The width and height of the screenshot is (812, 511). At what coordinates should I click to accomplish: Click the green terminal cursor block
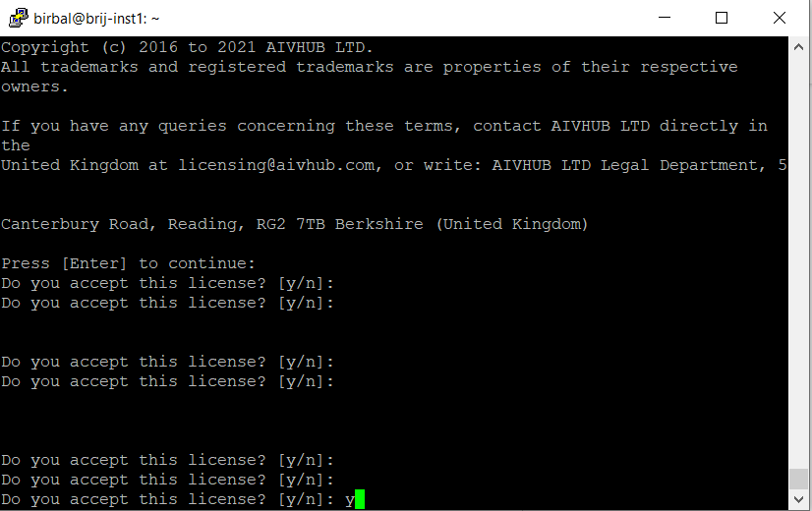click(360, 499)
